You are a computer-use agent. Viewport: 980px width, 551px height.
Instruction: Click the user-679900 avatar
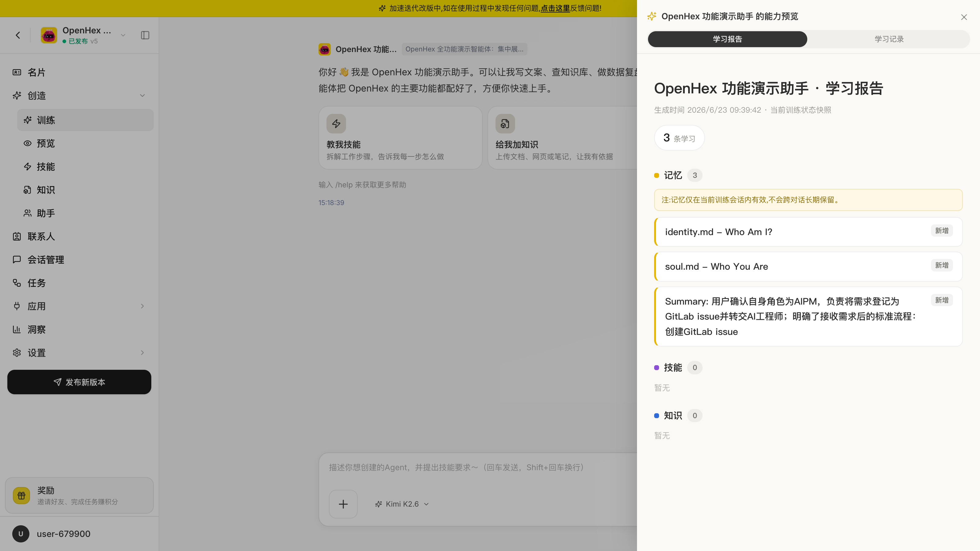tap(21, 534)
